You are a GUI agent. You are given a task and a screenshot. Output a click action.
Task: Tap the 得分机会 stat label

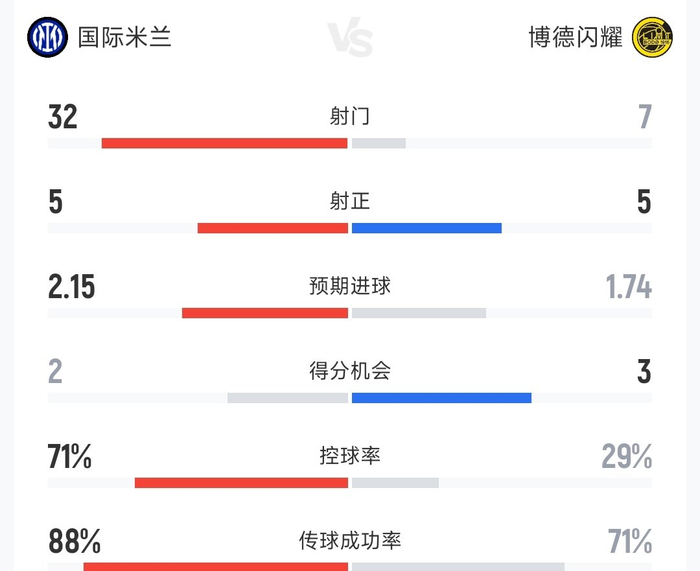[x=350, y=371]
